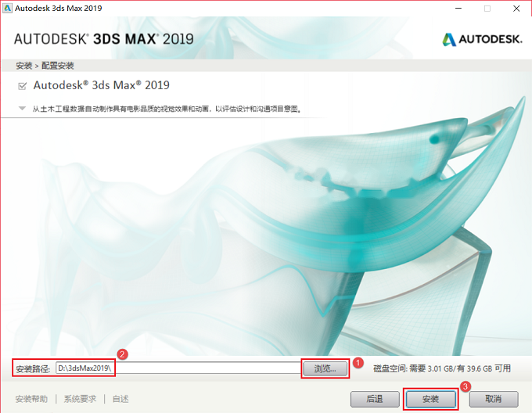Screen dimensions: 532x413
Task: Maximize the installer window
Action: [487, 9]
